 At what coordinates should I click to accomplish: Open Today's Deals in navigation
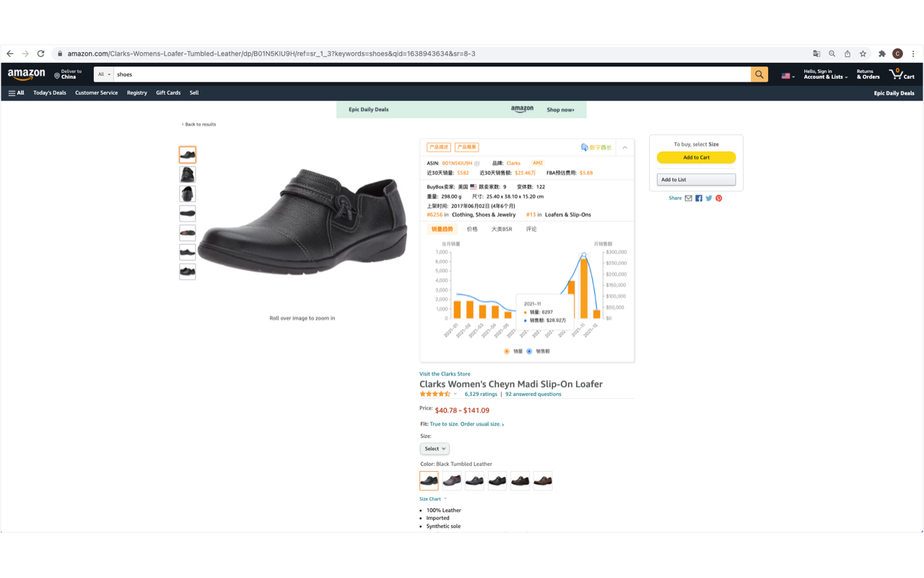coord(50,93)
